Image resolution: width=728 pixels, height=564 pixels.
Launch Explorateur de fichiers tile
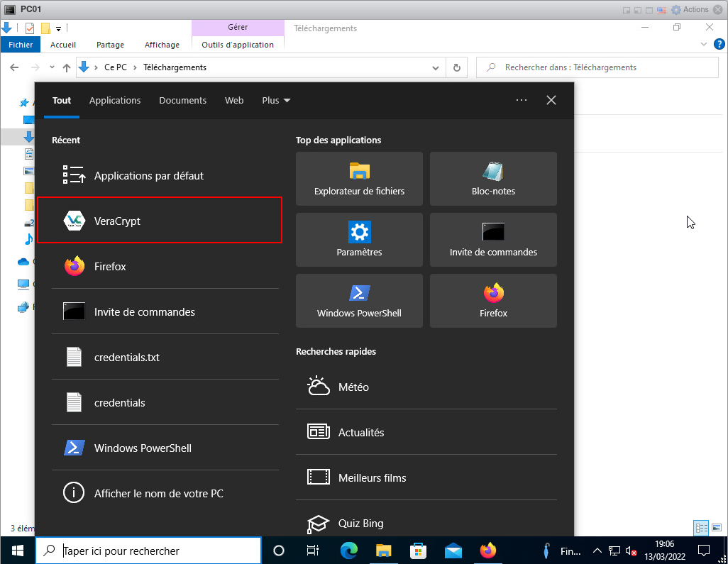tap(359, 179)
